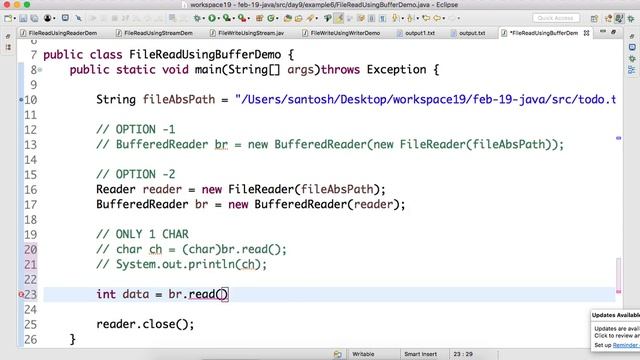
Task: Click the Quick Access search field
Action: (x=556, y=18)
